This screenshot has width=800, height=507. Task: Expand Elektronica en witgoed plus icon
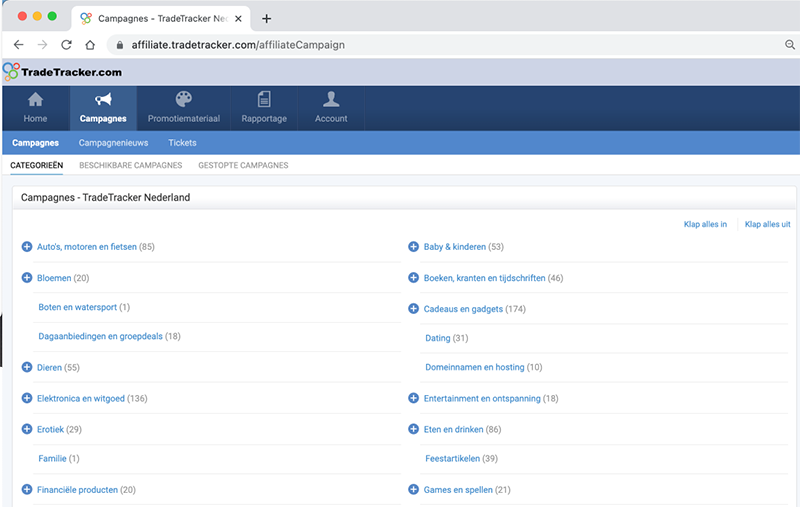27,398
